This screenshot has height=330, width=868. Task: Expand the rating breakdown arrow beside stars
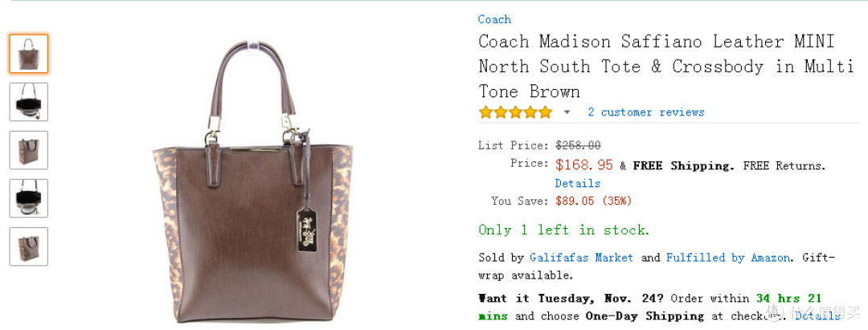coord(567,112)
